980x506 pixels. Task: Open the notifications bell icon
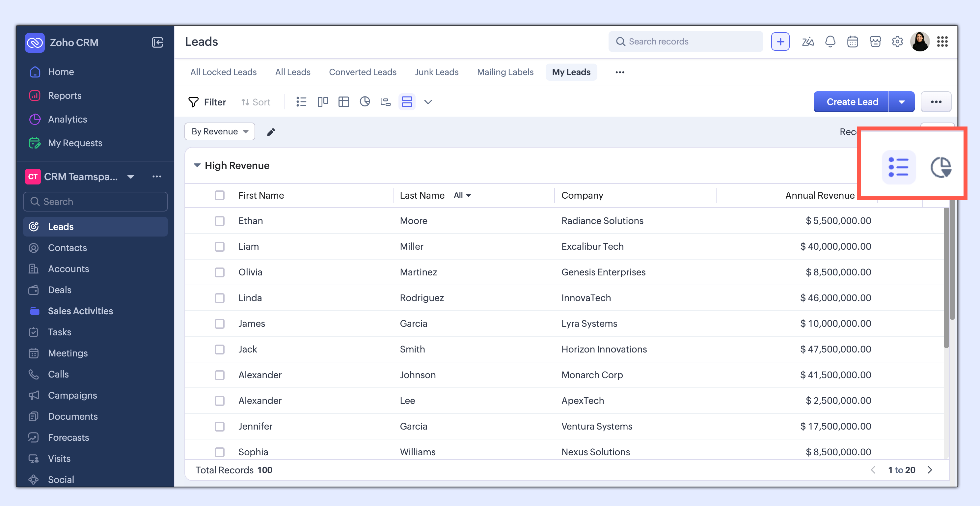click(x=830, y=42)
